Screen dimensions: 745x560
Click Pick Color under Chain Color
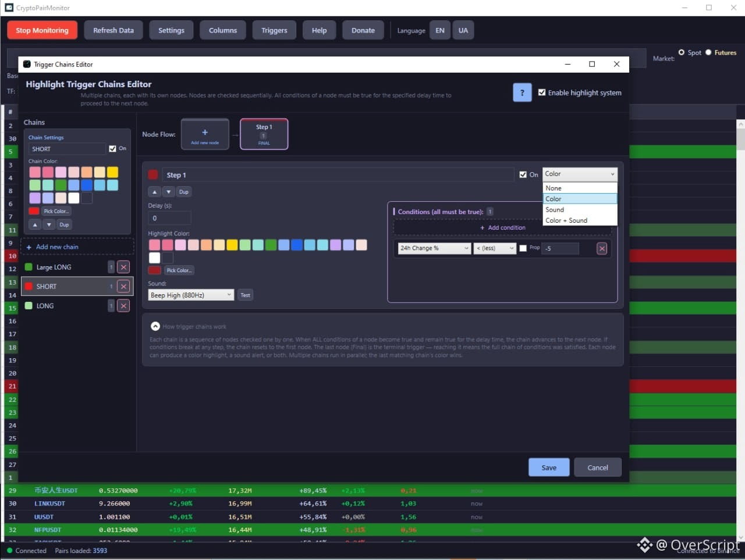pyautogui.click(x=56, y=211)
